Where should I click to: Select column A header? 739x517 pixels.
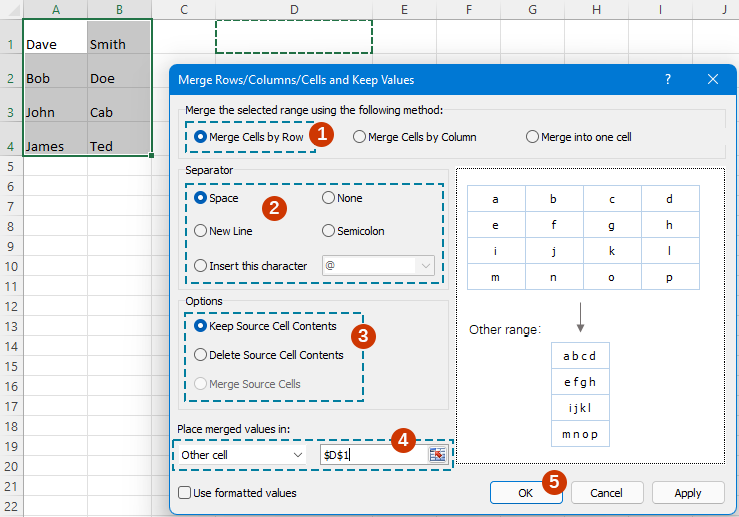[x=56, y=9]
